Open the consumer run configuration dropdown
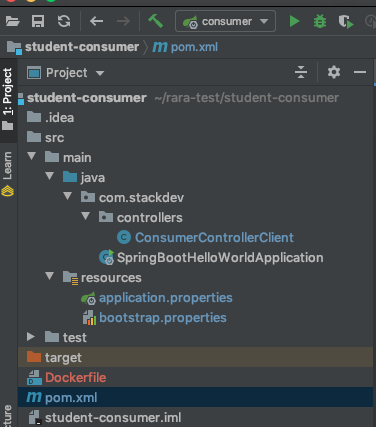Image resolution: width=376 pixels, height=427 pixels. click(x=225, y=21)
